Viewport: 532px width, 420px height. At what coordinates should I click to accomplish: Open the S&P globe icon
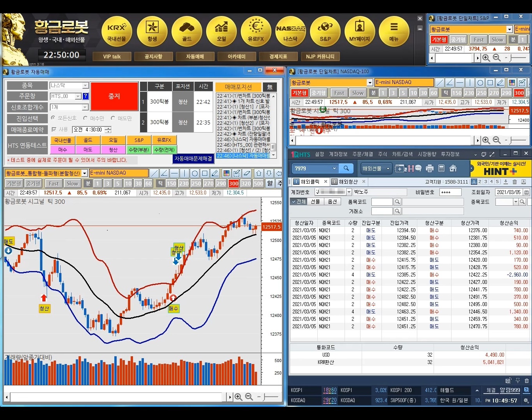tap(325, 31)
